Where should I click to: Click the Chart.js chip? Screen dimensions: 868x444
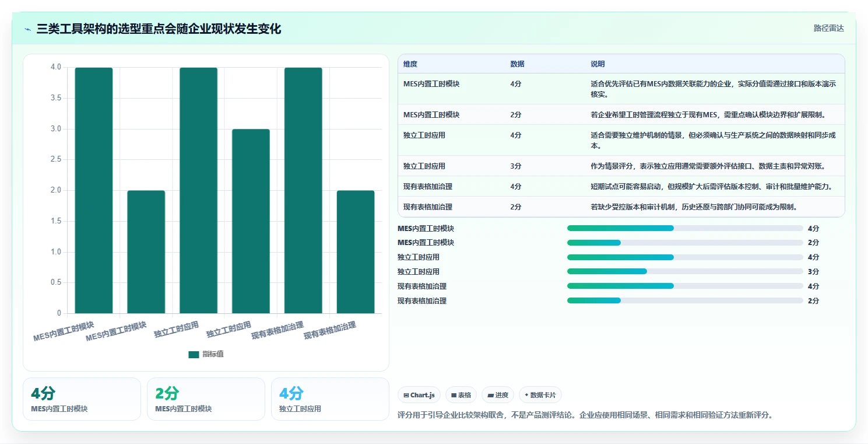[419, 395]
